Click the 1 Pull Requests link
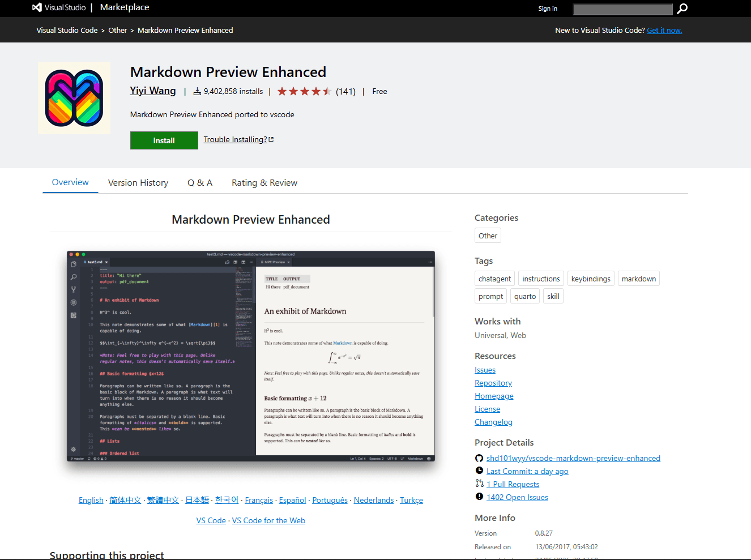Viewport: 751px width, 560px height. [x=513, y=484]
